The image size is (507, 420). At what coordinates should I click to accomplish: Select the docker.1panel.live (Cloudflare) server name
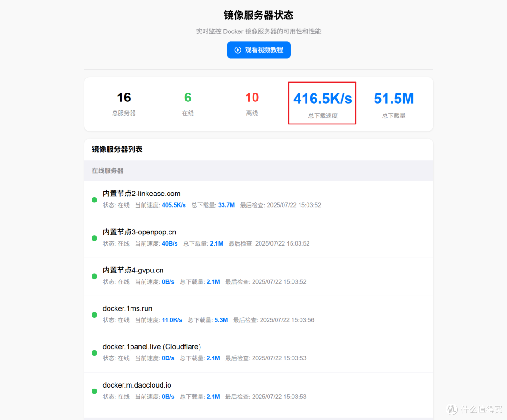pyautogui.click(x=152, y=347)
